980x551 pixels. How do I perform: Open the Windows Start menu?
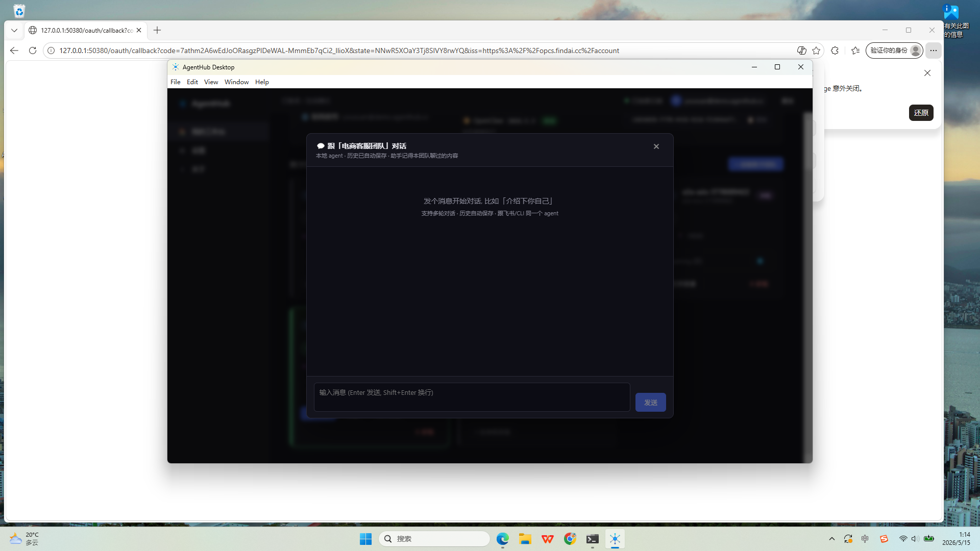tap(365, 539)
